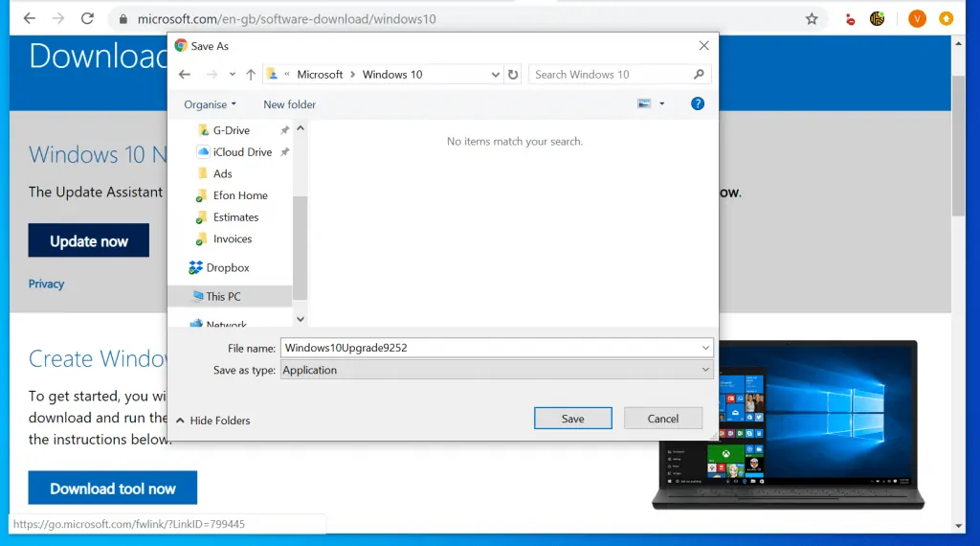Click the Cancel button
The width and height of the screenshot is (980, 546).
(663, 419)
